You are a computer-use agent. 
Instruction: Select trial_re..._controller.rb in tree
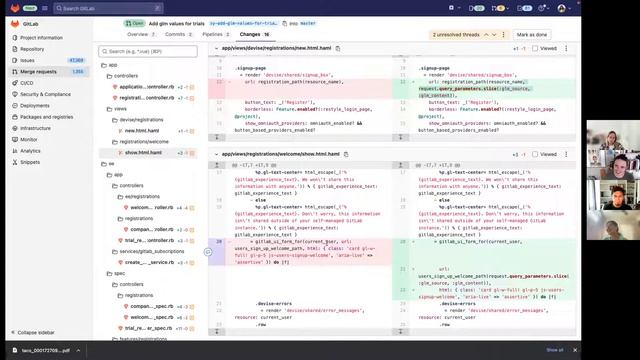(x=149, y=240)
